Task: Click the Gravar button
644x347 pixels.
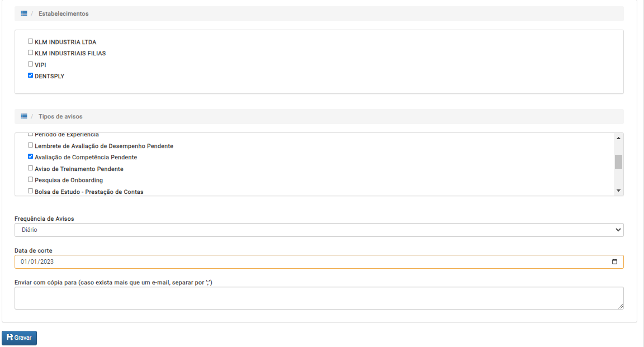Action: pos(20,338)
